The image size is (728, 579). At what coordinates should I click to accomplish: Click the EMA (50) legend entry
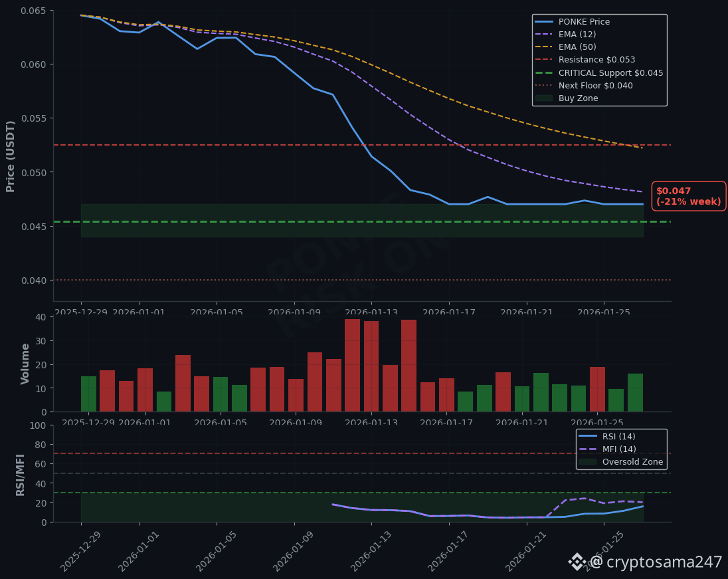pos(565,47)
